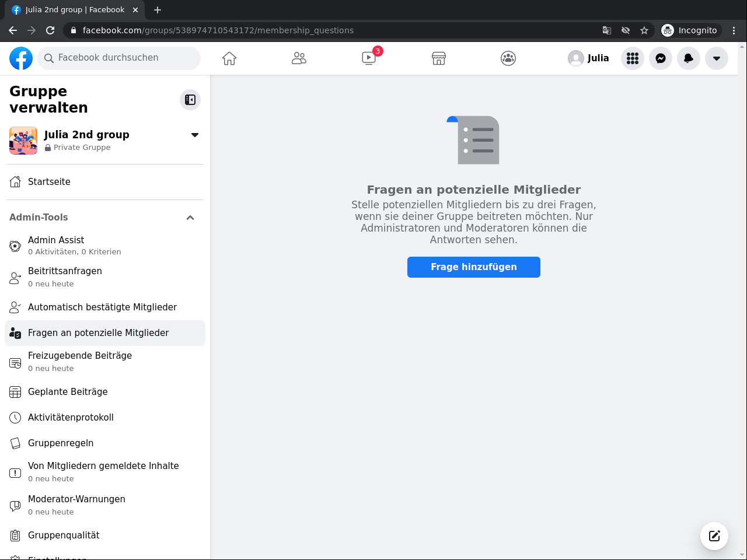
Task: Click the Aktivitätenprotokoll clock icon
Action: [15, 418]
